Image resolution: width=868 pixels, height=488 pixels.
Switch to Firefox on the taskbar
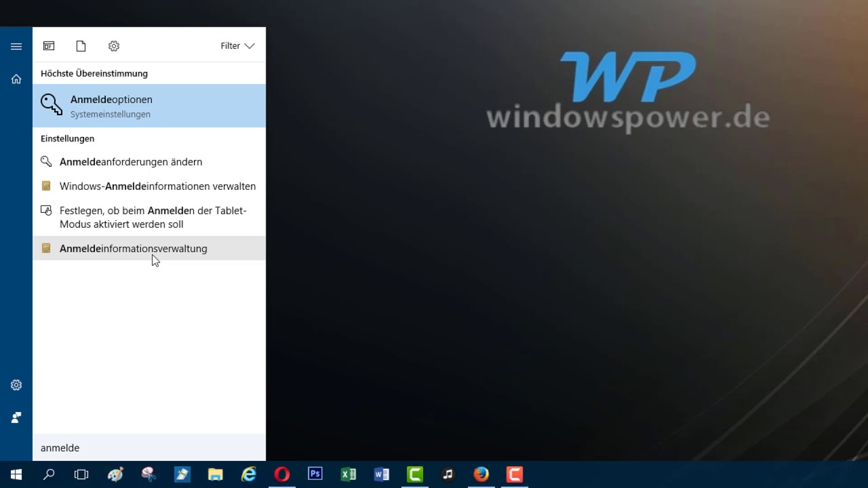481,474
